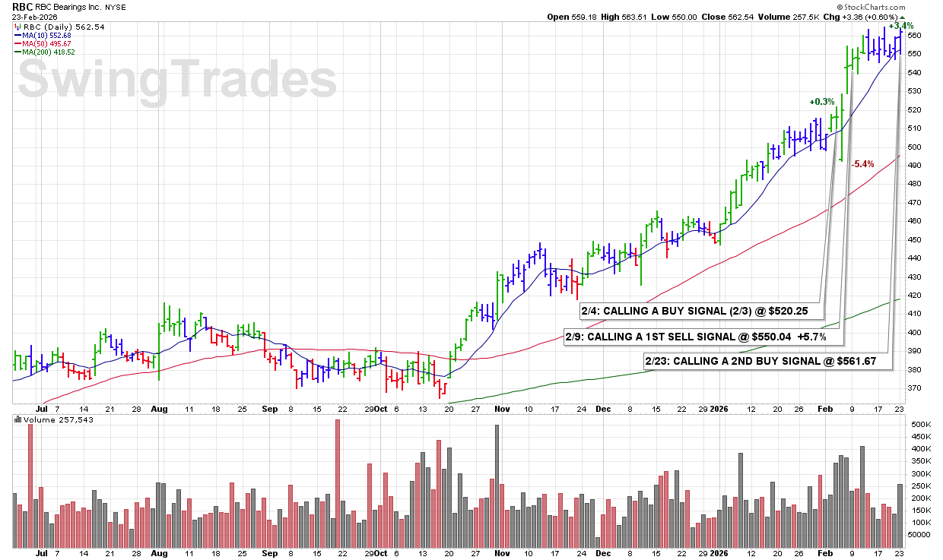Select the MA(200) green legend entry
The image size is (943, 560).
pos(46,52)
